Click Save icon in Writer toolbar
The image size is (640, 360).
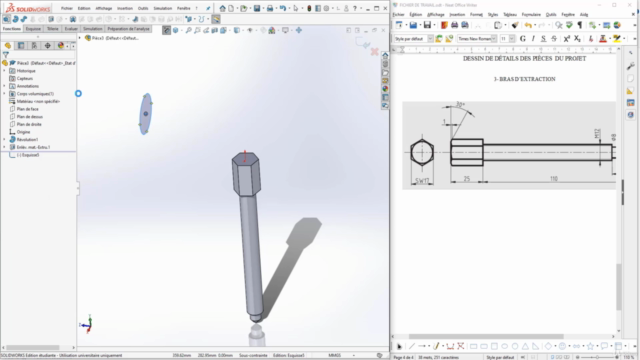click(x=427, y=25)
